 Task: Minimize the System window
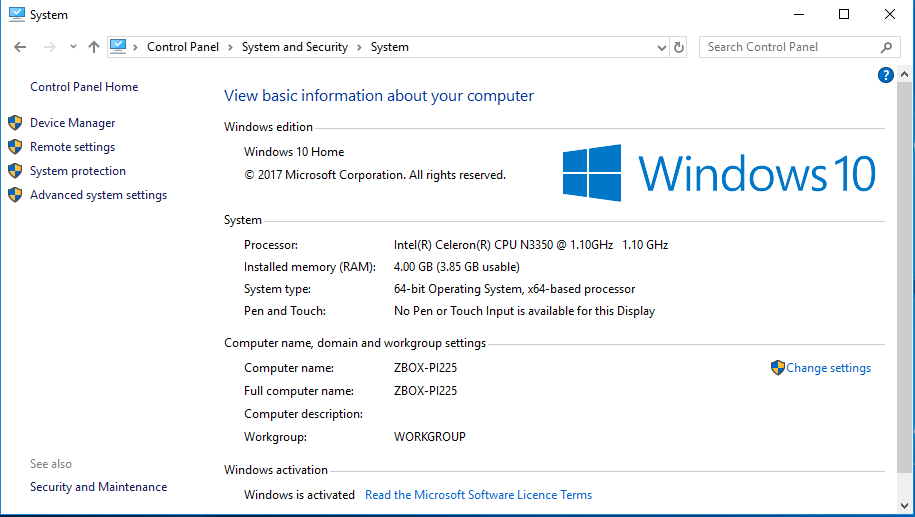point(799,15)
